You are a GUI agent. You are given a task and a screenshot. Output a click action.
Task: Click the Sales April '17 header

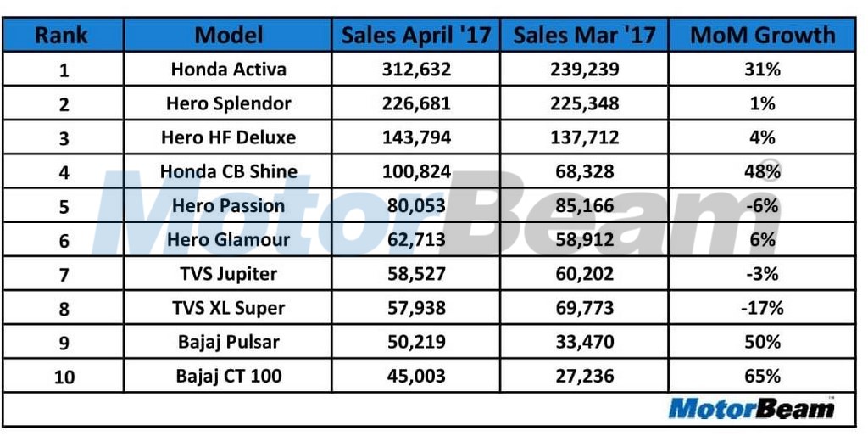[x=415, y=35]
